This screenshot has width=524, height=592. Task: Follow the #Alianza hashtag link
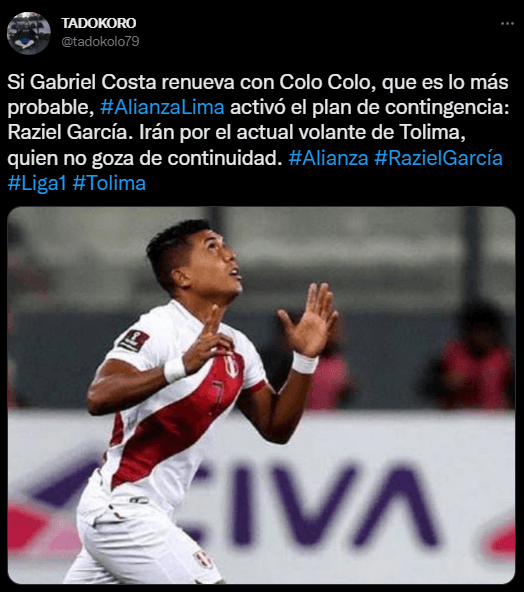328,158
